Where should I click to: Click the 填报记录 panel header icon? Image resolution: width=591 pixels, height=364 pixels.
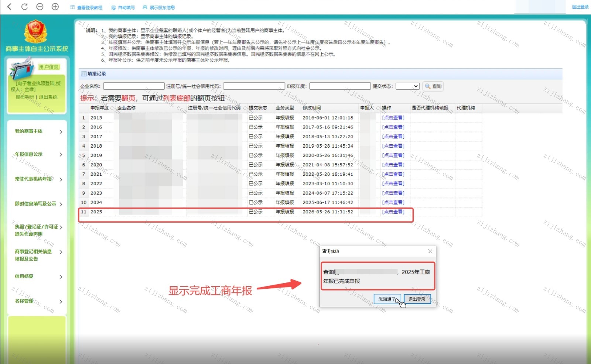(84, 74)
